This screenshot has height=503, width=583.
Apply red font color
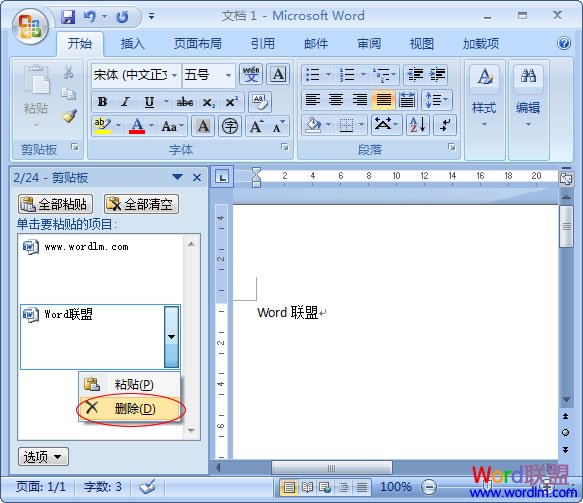point(137,126)
